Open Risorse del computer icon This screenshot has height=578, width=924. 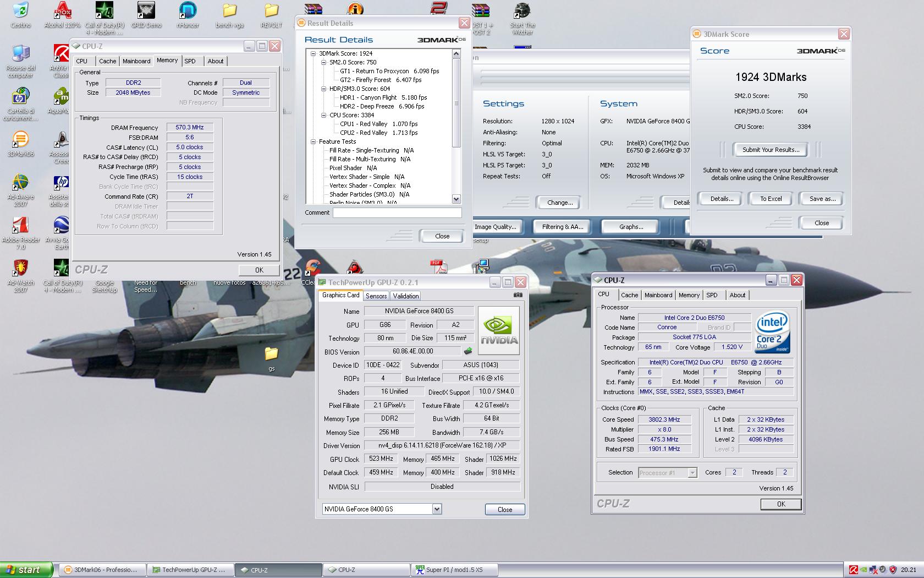click(x=20, y=61)
